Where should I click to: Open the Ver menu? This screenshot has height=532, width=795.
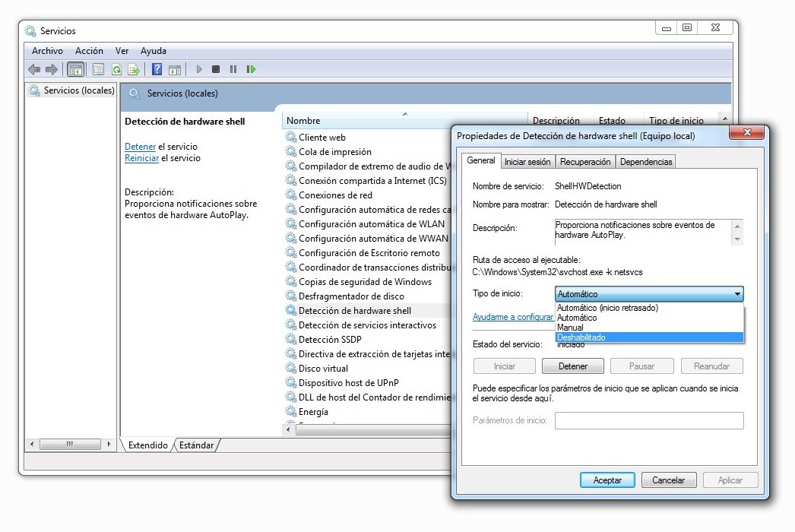coord(122,51)
